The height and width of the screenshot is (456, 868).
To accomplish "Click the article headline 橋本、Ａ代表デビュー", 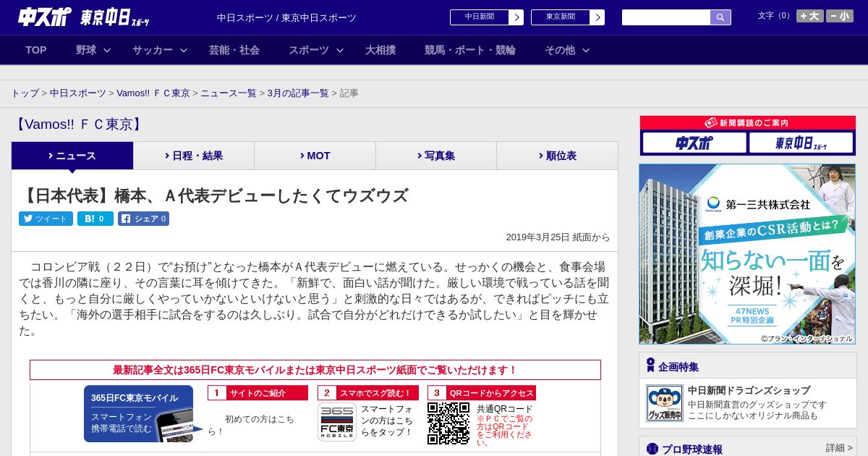I will click(x=214, y=195).
